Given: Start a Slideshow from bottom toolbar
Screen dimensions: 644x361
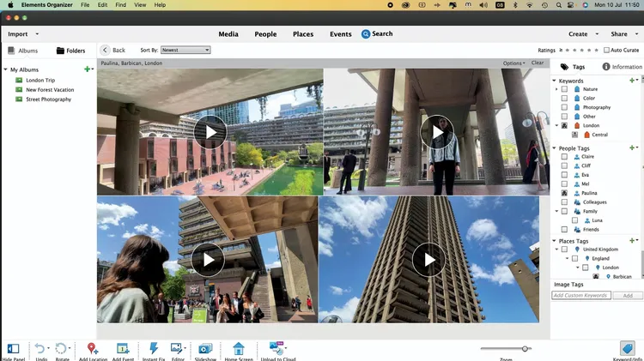Looking at the screenshot, I should (x=205, y=349).
